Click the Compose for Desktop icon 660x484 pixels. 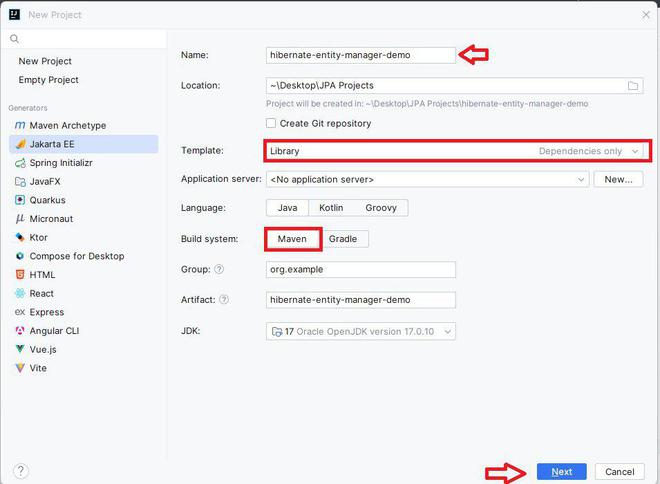[x=20, y=256]
